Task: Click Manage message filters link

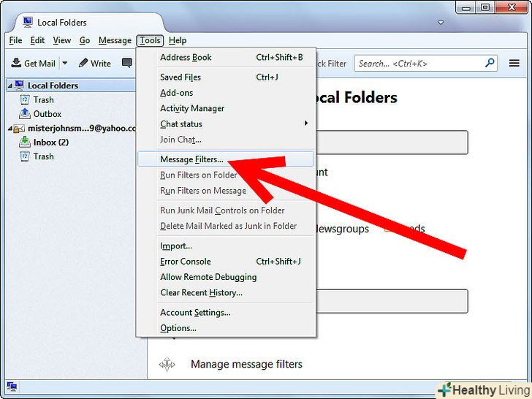Action: 246,364
